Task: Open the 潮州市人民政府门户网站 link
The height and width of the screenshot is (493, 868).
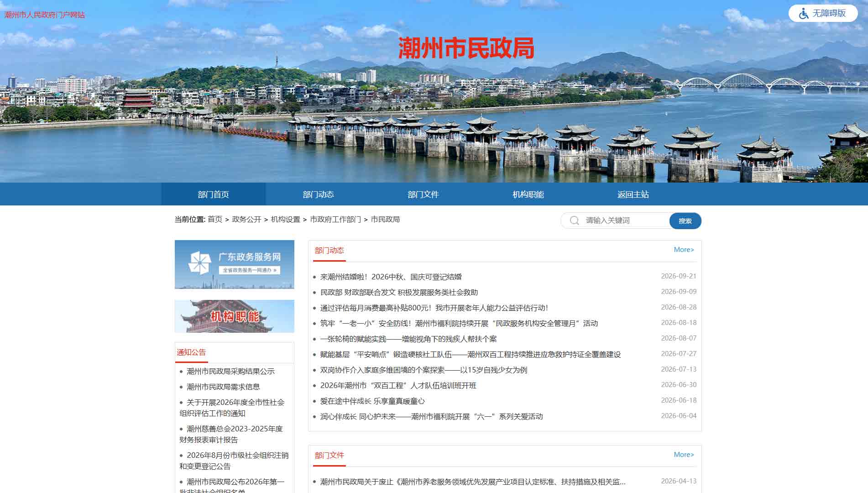Action: pyautogui.click(x=45, y=15)
